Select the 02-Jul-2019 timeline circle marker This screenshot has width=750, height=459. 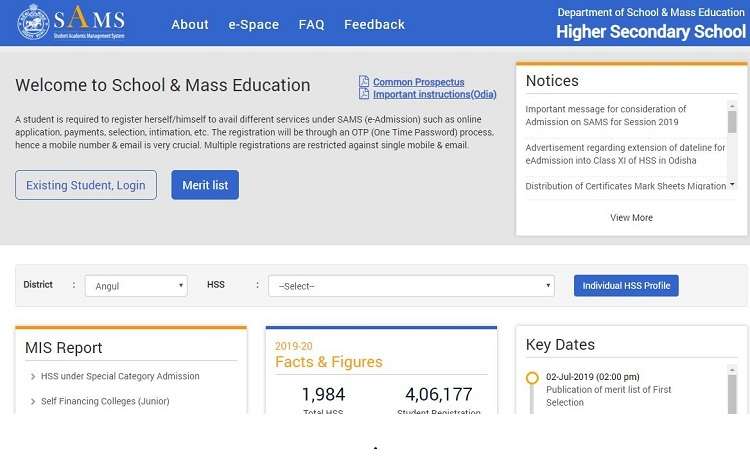point(532,378)
